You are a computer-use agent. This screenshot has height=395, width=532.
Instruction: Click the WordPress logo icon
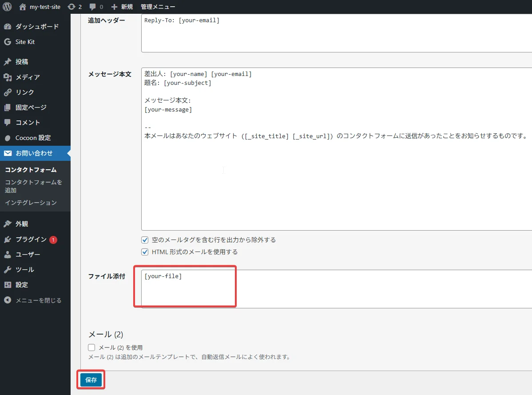coord(7,7)
